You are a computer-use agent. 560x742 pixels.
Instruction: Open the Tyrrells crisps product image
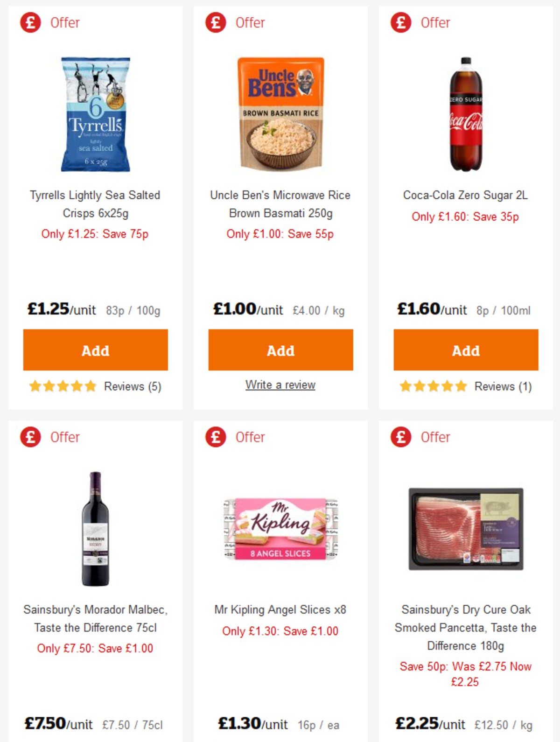coord(95,113)
